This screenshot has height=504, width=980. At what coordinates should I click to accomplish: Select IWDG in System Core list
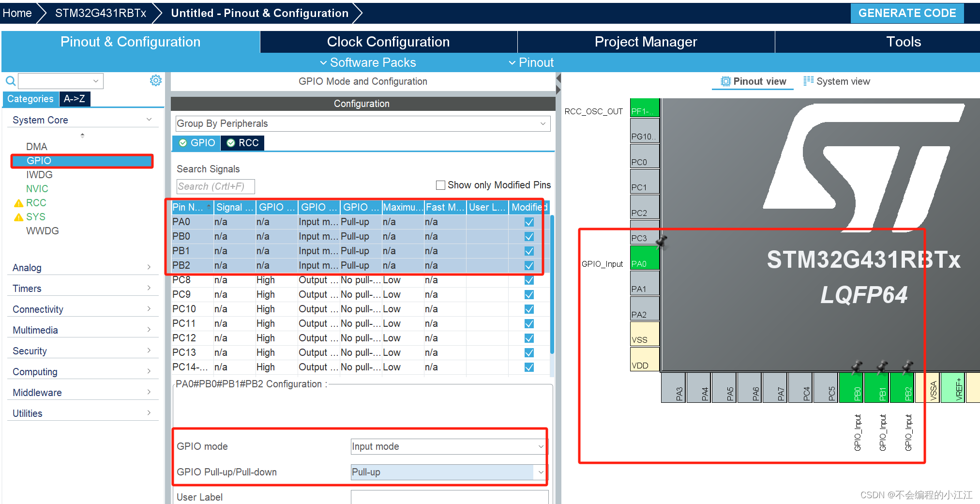coord(39,175)
